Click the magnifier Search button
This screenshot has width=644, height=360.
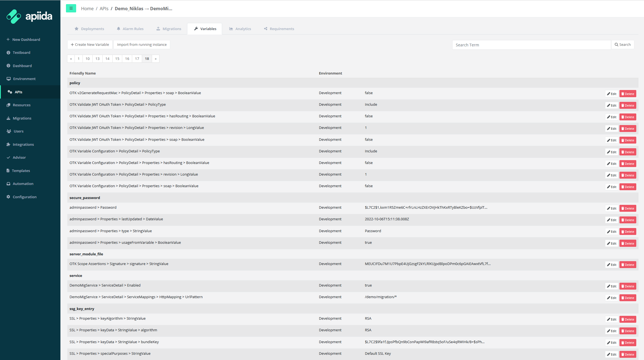point(622,45)
